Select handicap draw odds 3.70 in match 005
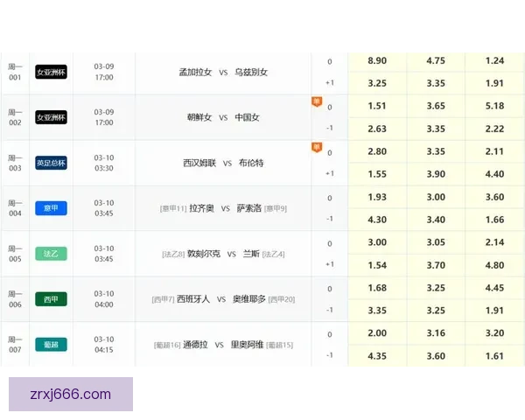The image size is (525, 420). 436,265
